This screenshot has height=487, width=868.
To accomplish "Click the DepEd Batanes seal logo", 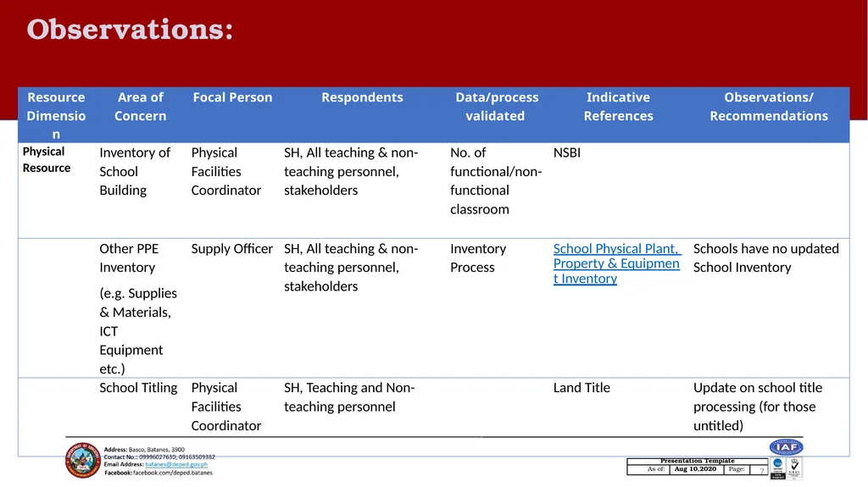I will [83, 460].
